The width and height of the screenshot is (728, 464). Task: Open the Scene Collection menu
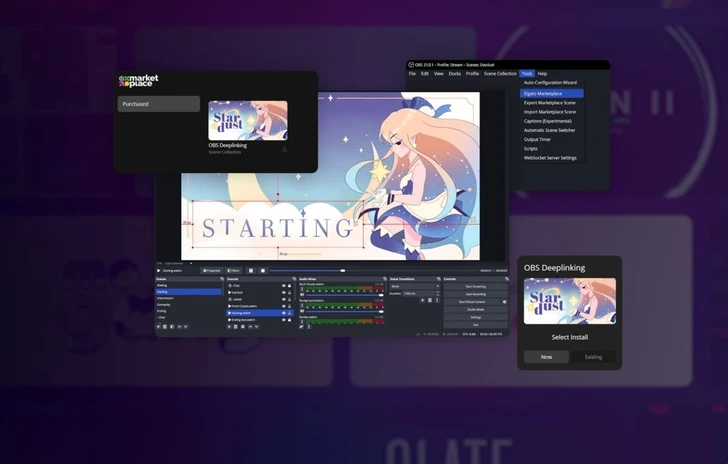click(500, 73)
